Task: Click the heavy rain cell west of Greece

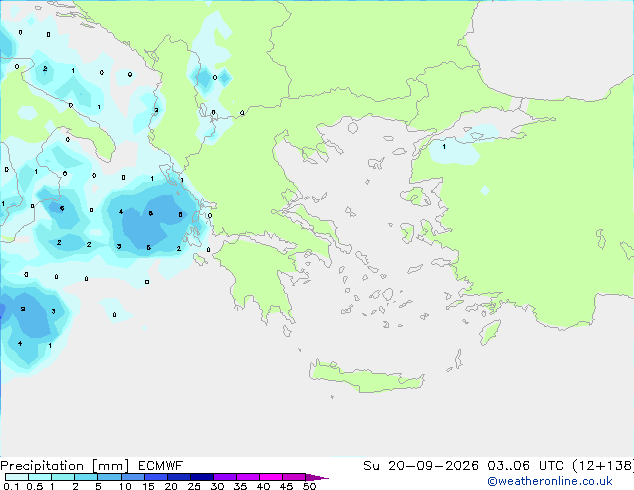Action: pos(153,222)
